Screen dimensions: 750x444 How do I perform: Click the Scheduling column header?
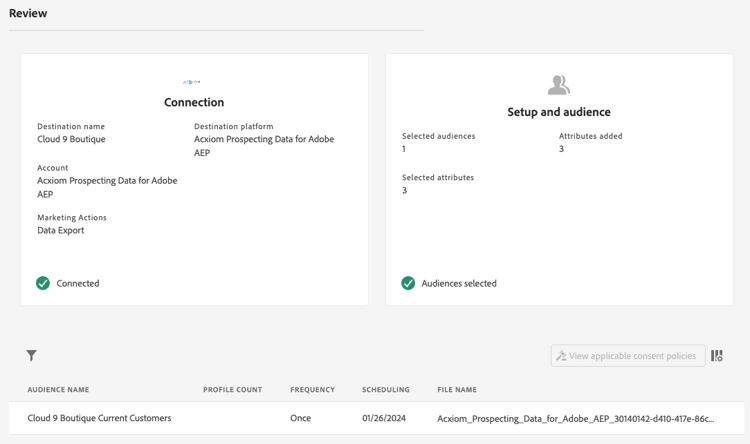(x=386, y=389)
